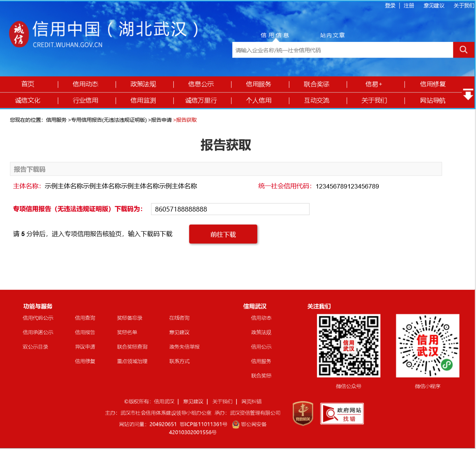Select the 信用信息 search tab
Viewport: 476px width, 449px height.
pos(275,35)
